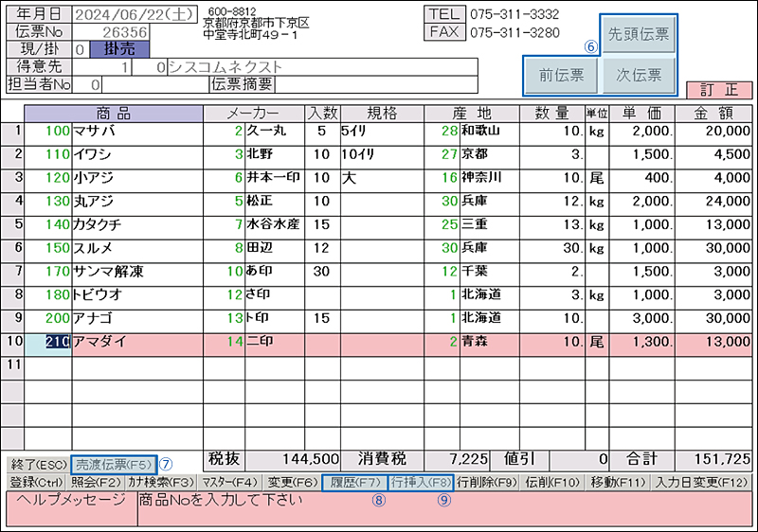
Task: Click 登録(Ctrl) to register the slip
Action: coord(36,482)
